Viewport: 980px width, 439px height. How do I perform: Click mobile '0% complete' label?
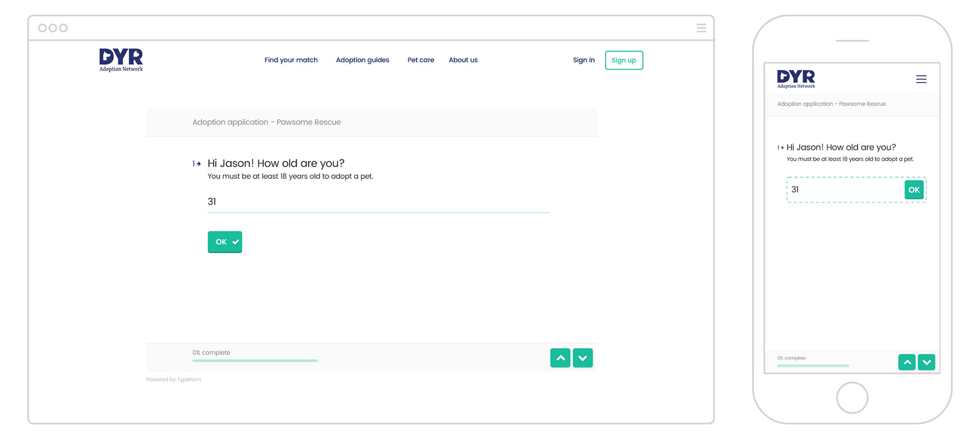(x=791, y=358)
